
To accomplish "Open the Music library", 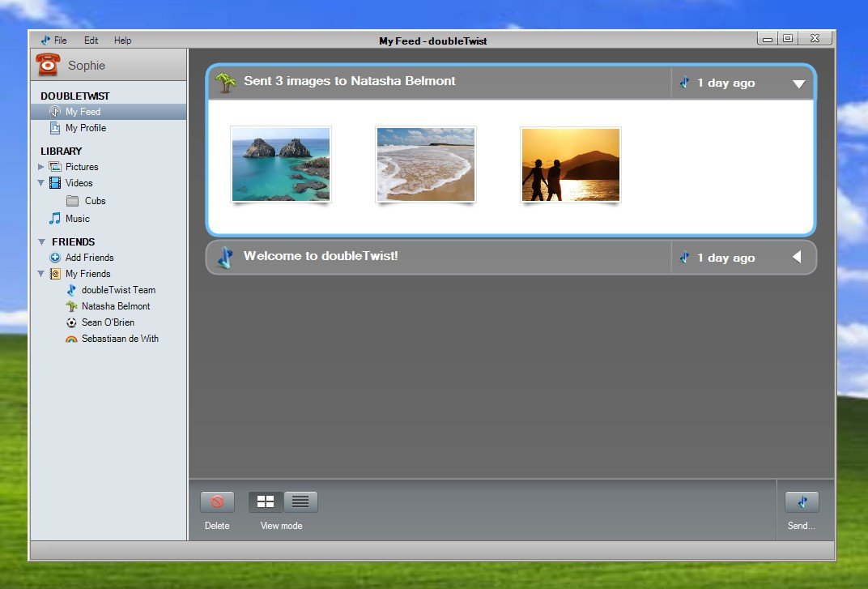I will click(78, 218).
